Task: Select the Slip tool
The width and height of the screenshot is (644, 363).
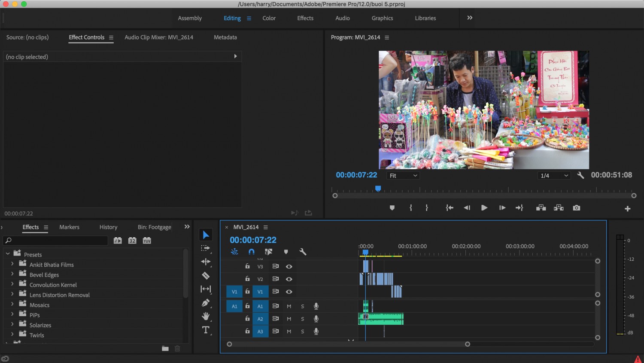Action: (x=206, y=289)
